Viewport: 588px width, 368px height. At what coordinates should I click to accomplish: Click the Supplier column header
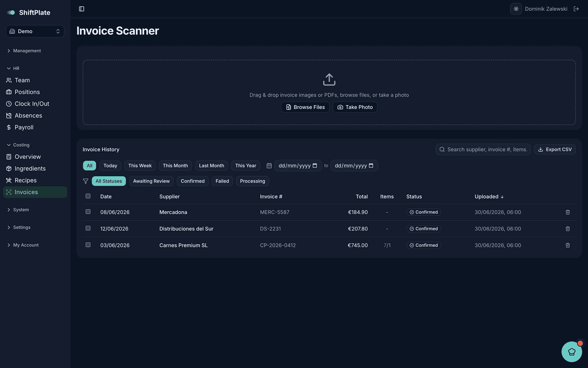[169, 197]
